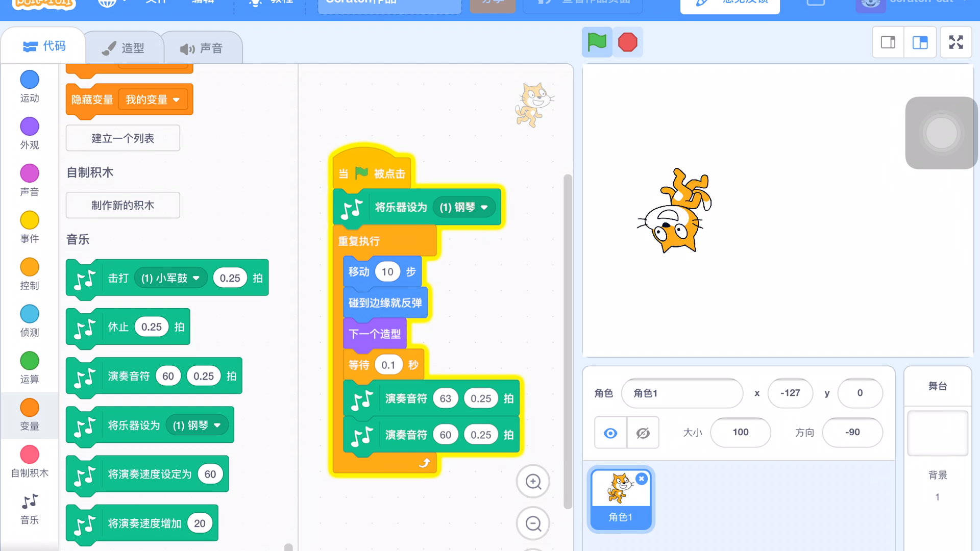Edit the sprite size value 100
Image resolution: width=980 pixels, height=551 pixels.
click(x=740, y=433)
